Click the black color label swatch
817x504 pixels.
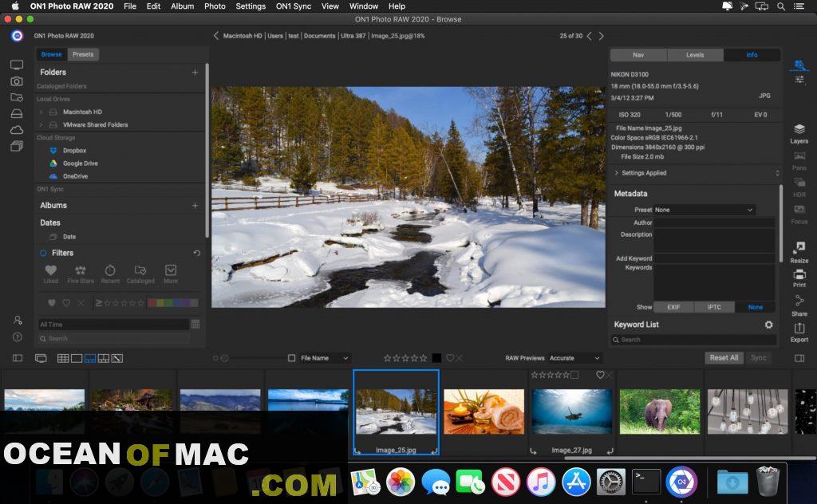[436, 358]
